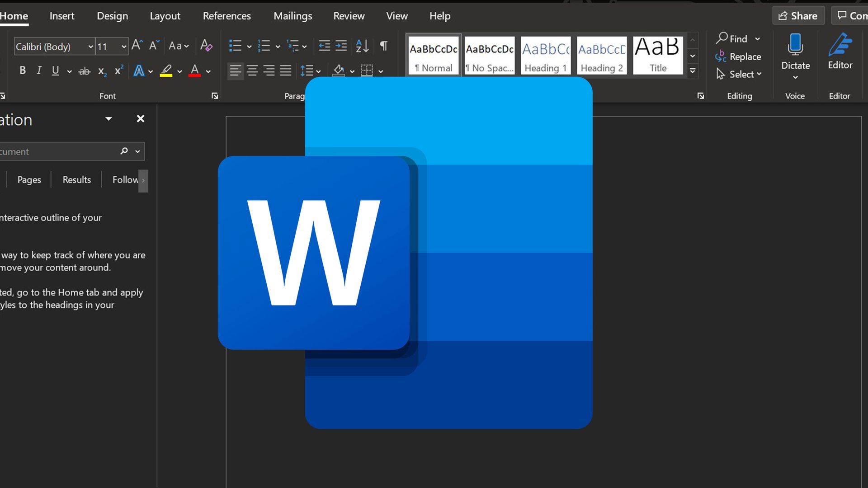Open the Mailings tab
Image resolution: width=868 pixels, height=488 pixels.
292,16
